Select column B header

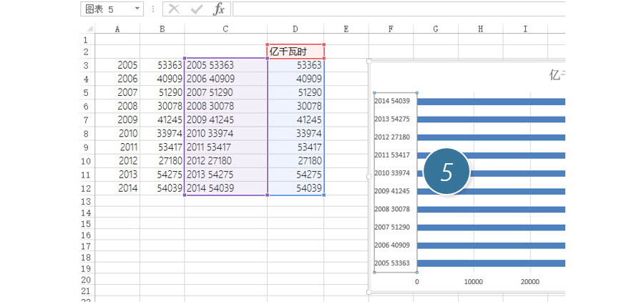tap(162, 29)
